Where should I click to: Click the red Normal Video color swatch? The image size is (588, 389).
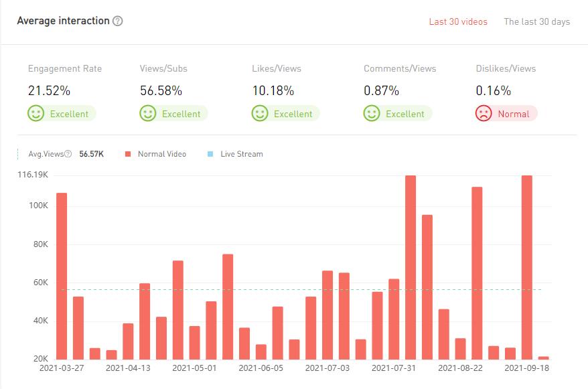coord(127,154)
